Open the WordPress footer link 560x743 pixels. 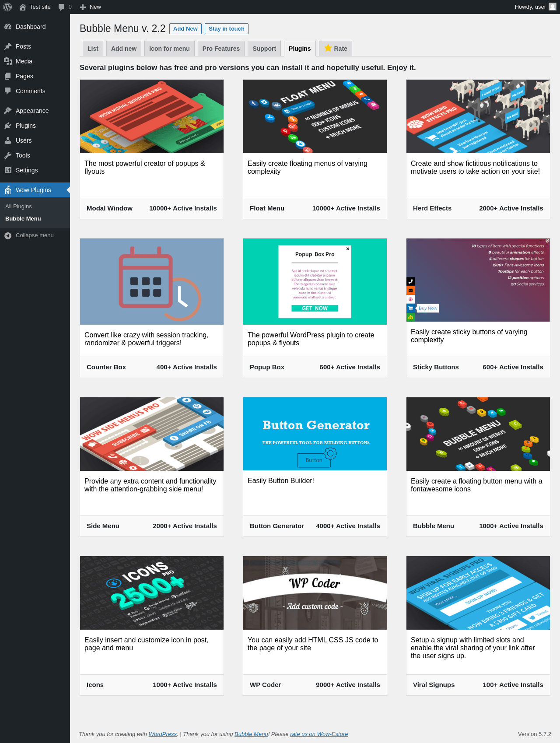(163, 734)
